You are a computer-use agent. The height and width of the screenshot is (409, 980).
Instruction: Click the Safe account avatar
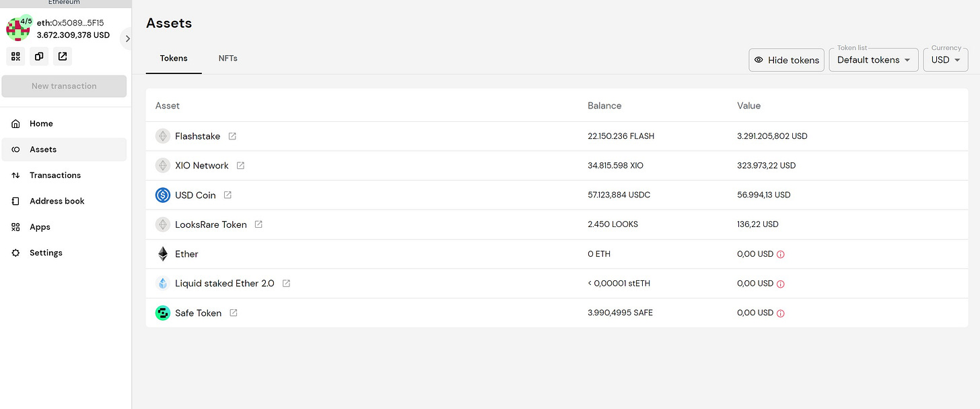pyautogui.click(x=18, y=28)
